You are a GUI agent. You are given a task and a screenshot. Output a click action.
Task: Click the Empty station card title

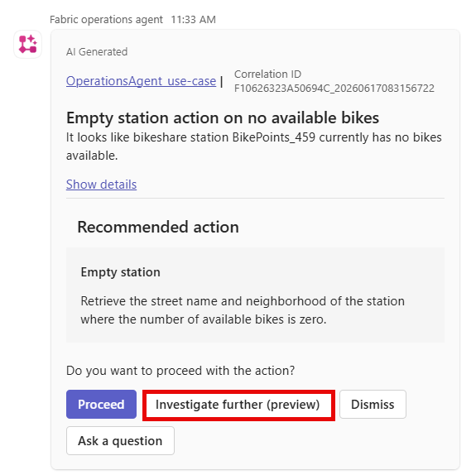[x=121, y=272]
